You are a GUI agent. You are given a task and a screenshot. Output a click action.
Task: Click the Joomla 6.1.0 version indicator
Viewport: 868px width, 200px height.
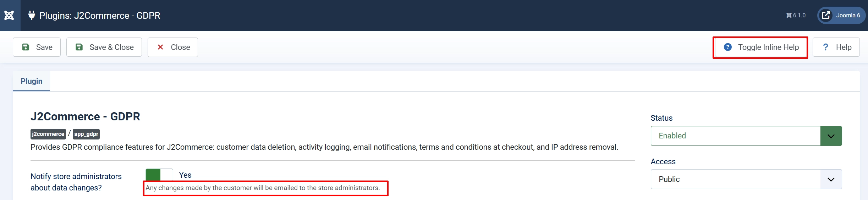tap(796, 15)
